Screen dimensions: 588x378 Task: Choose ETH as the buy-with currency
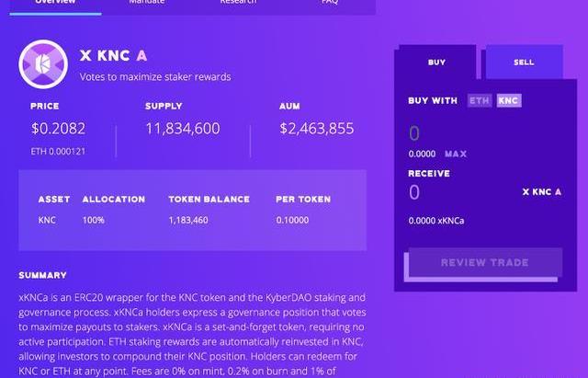[x=479, y=101]
